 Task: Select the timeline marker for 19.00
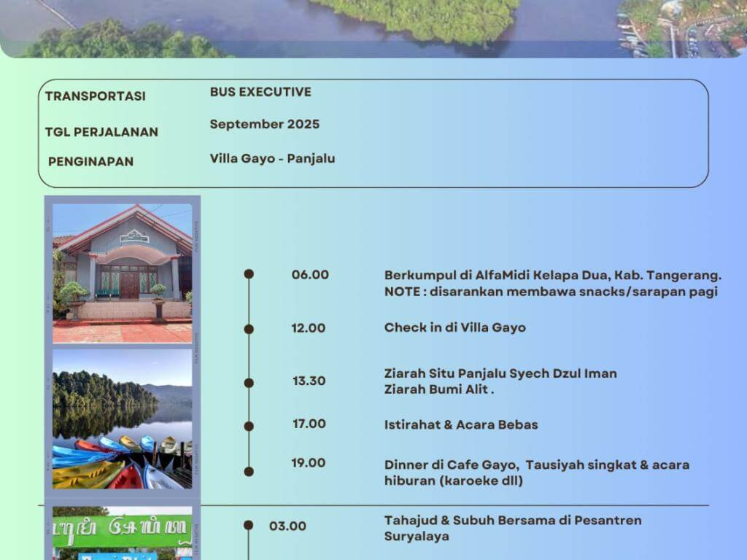point(249,472)
